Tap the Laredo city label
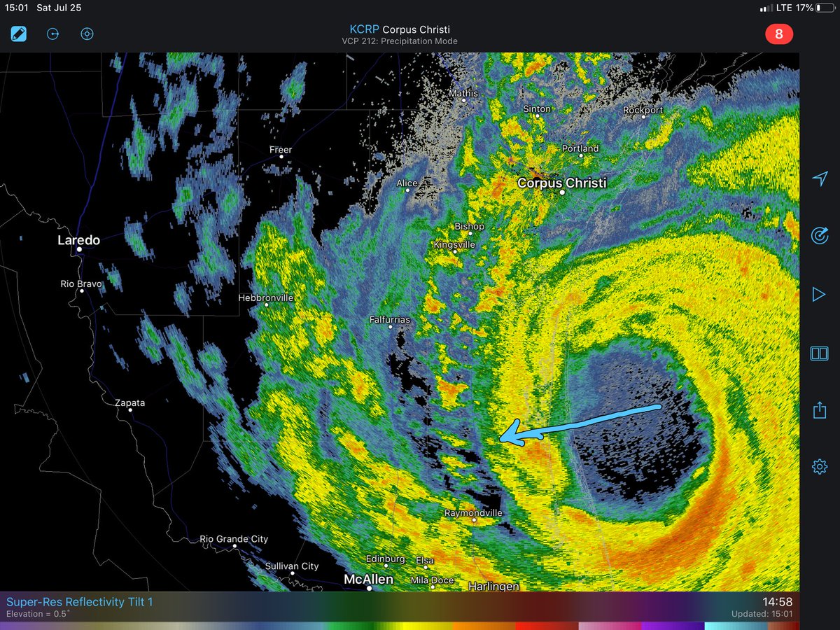 click(x=78, y=240)
